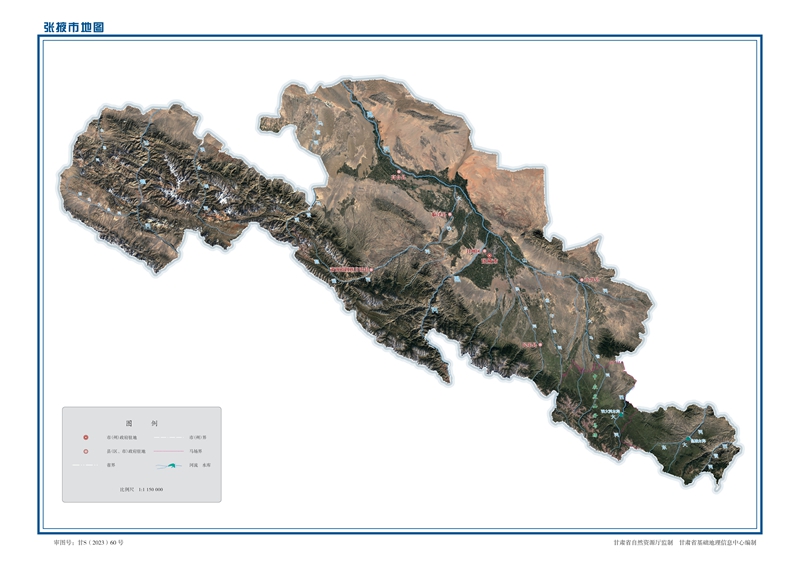Open the 甘肃省基础地理信息中心编制 credit
800x569 pixels.
[717, 542]
